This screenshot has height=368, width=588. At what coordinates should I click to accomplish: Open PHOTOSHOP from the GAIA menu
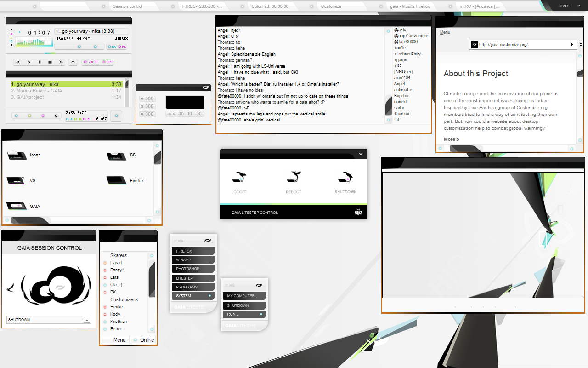[x=193, y=269]
